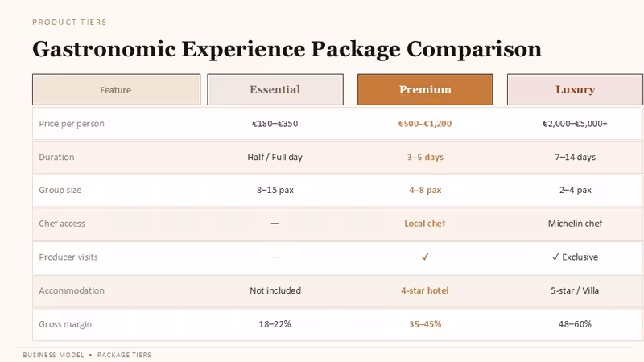
Task: Click the Luxury tier header box
Action: pyautogui.click(x=575, y=89)
